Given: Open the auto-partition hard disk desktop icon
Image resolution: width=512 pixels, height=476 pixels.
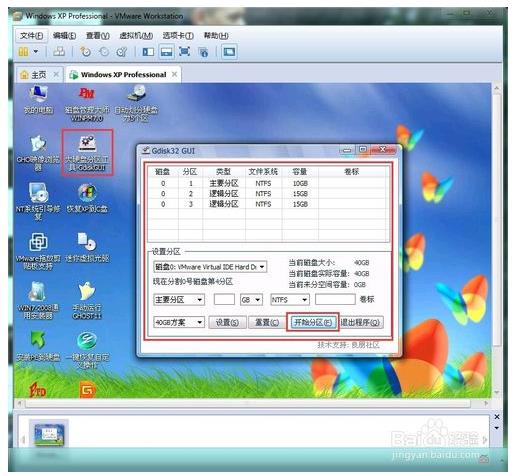Looking at the screenshot, I should tap(136, 103).
